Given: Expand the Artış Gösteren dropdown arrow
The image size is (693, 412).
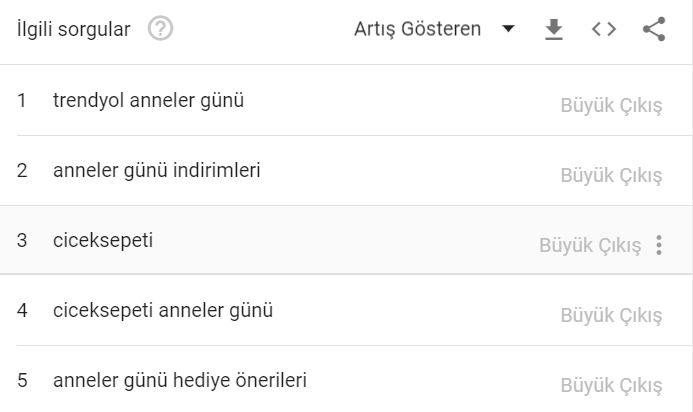Looking at the screenshot, I should pos(509,29).
